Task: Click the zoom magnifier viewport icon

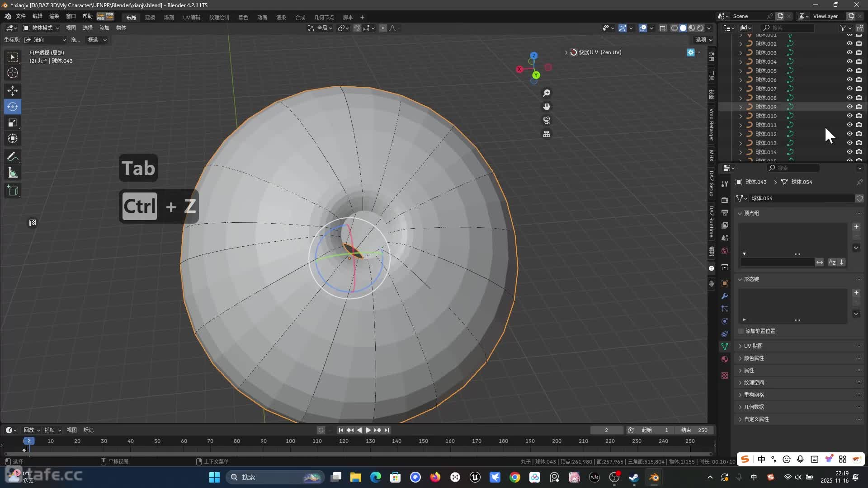Action: point(547,93)
